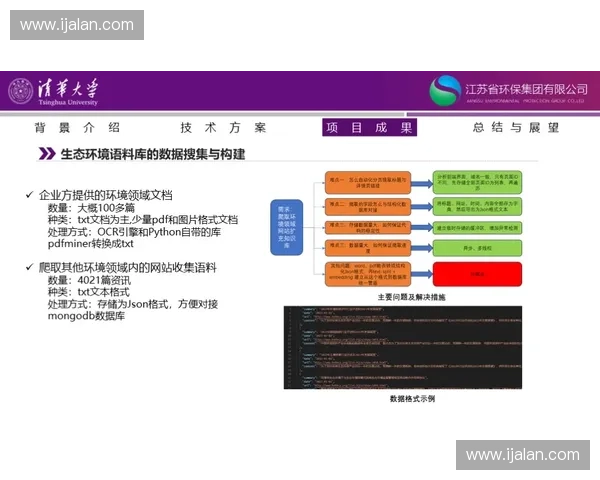Click the Tsinghua University seal logo

point(21,91)
